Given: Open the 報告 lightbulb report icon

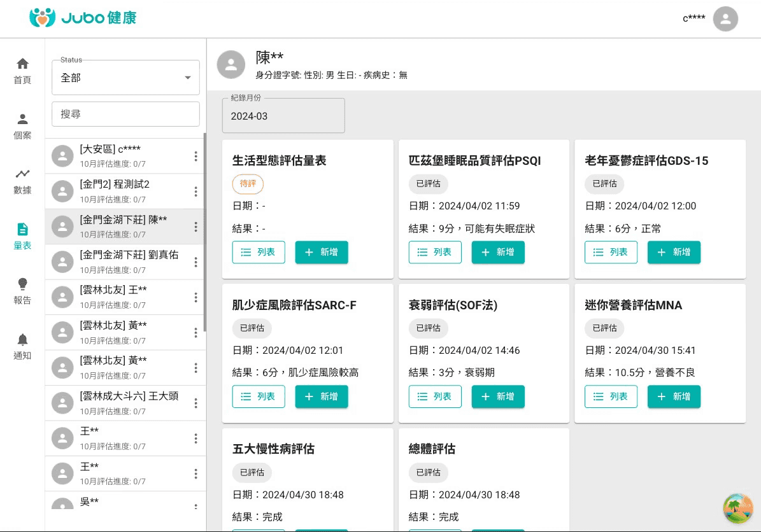Looking at the screenshot, I should click(22, 284).
